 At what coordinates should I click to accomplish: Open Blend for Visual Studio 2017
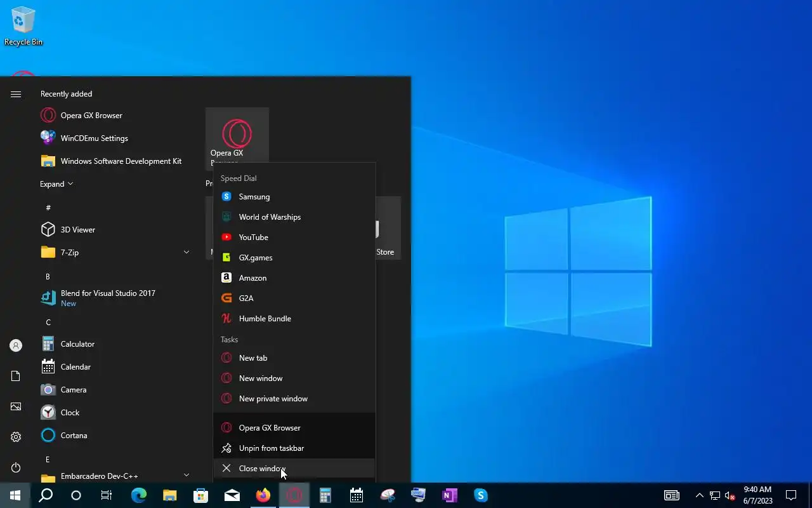114,298
